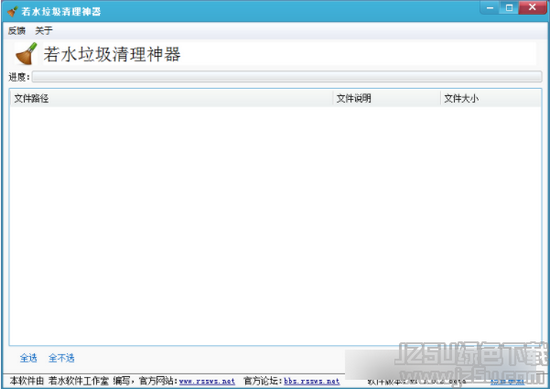Screen dimensions: 550x389
Task: Click the 进度 progress bar
Action: pyautogui.click(x=287, y=77)
